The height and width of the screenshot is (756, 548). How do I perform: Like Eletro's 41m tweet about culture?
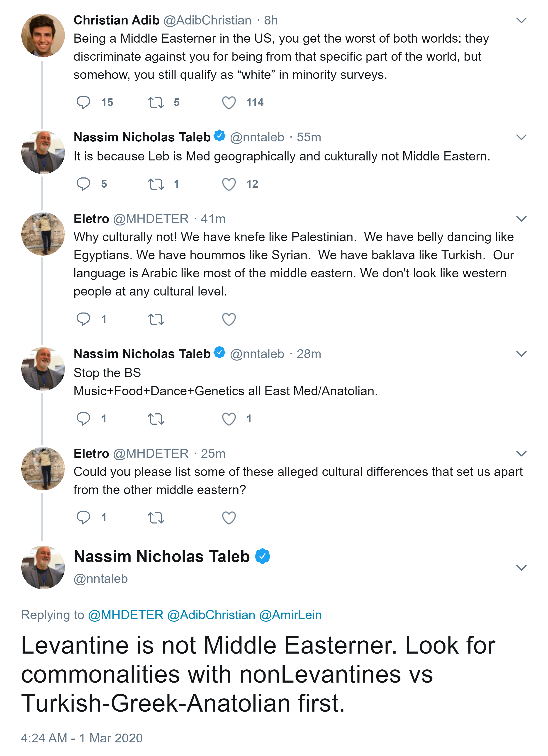[229, 319]
